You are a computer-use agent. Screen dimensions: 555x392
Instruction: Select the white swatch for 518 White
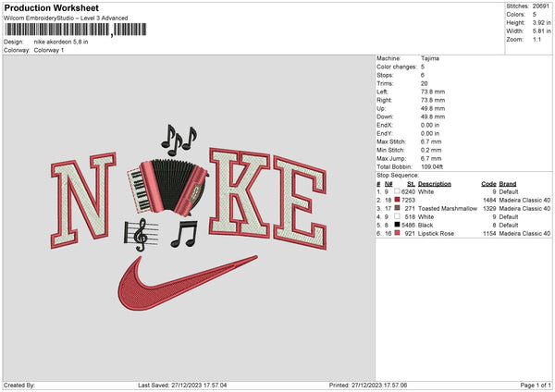(397, 216)
